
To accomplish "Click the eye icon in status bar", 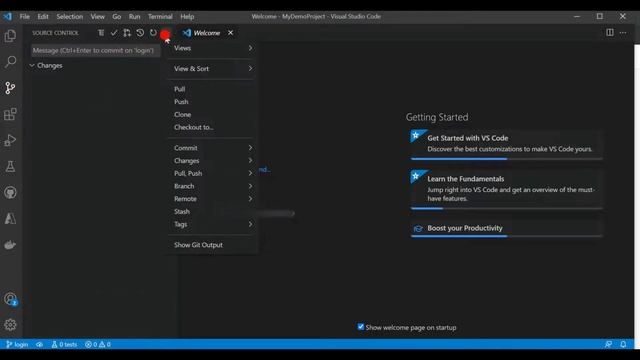I will coord(39,344).
